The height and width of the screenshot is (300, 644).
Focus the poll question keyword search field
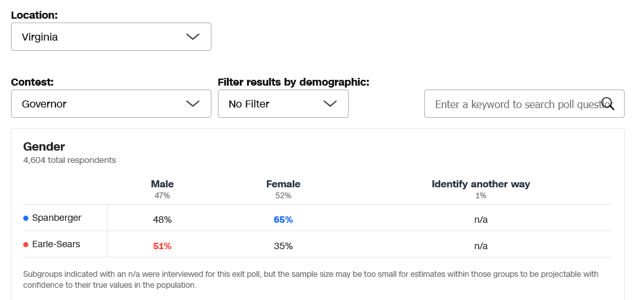(516, 104)
